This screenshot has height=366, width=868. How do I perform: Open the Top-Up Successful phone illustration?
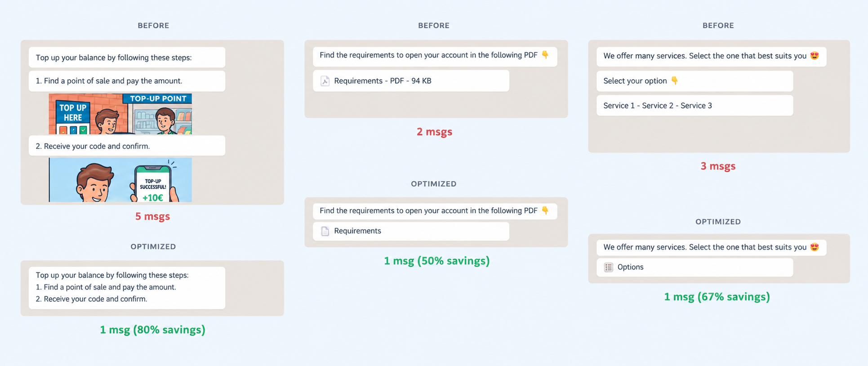pos(120,179)
